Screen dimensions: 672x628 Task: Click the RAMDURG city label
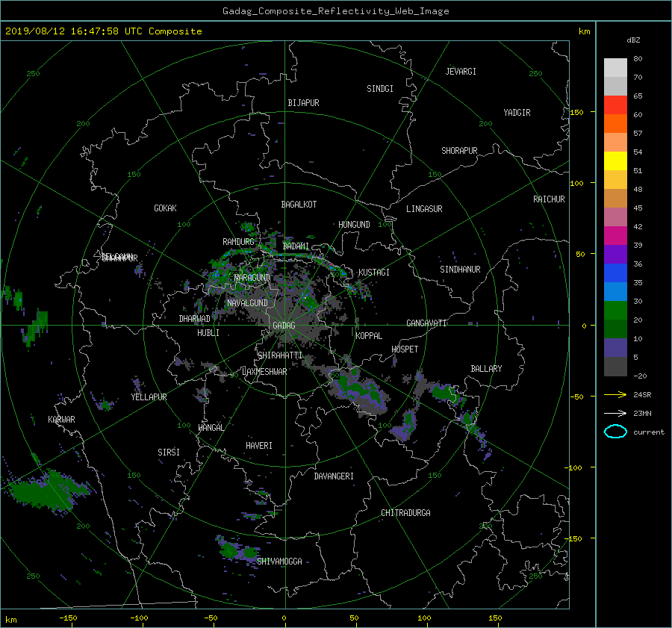click(x=238, y=242)
